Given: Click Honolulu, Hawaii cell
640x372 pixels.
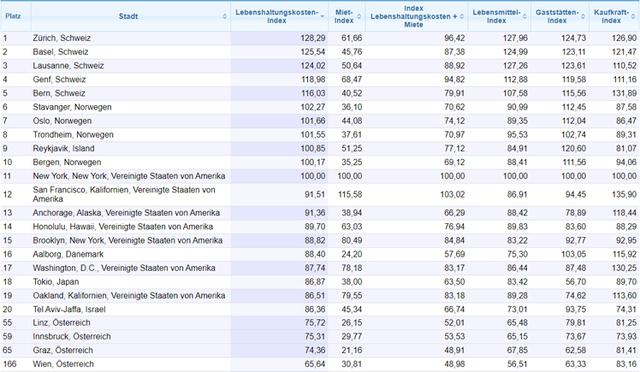Looking at the screenshot, I should pos(131,227).
